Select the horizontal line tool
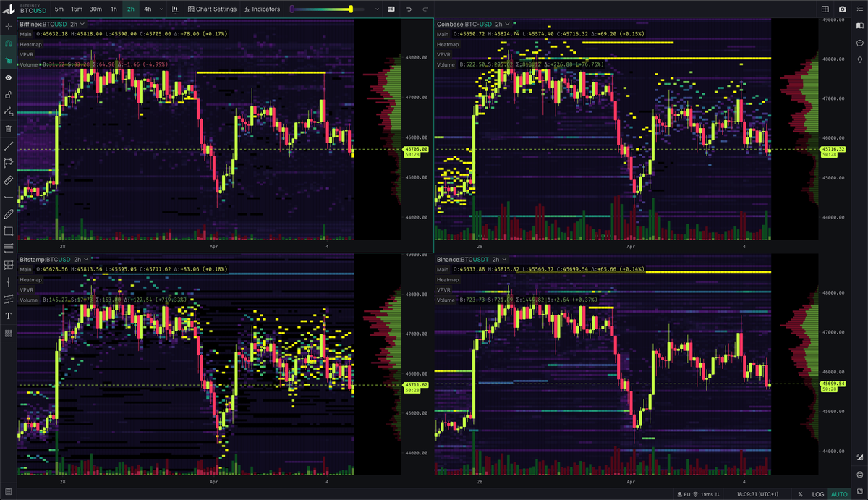This screenshot has height=500, width=868. [x=8, y=197]
